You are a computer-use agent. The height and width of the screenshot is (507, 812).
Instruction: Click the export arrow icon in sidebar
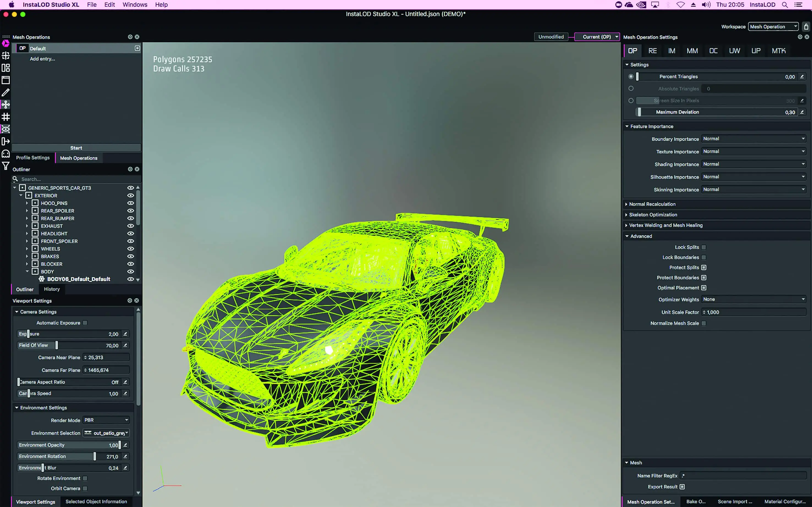[x=6, y=141]
